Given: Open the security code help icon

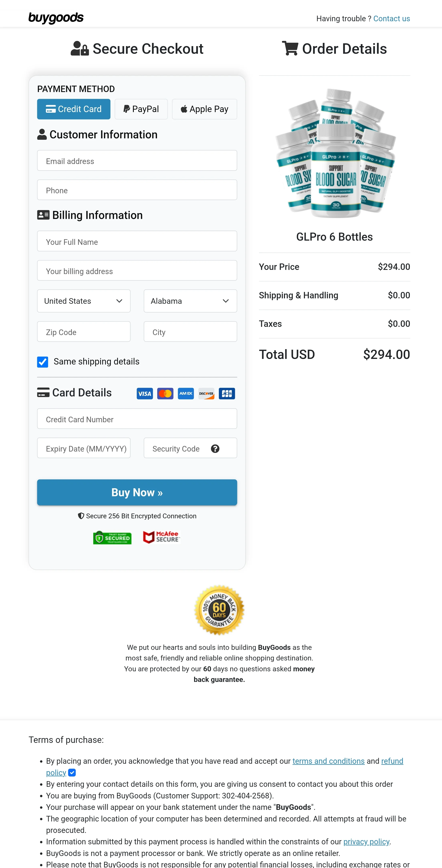Looking at the screenshot, I should pos(215,449).
